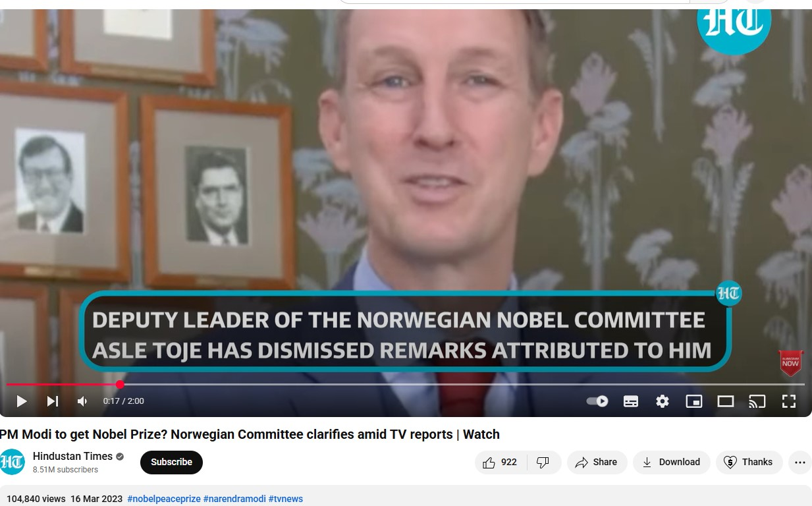Mute the video volume
Screen dimensions: 812x506
[x=82, y=401]
